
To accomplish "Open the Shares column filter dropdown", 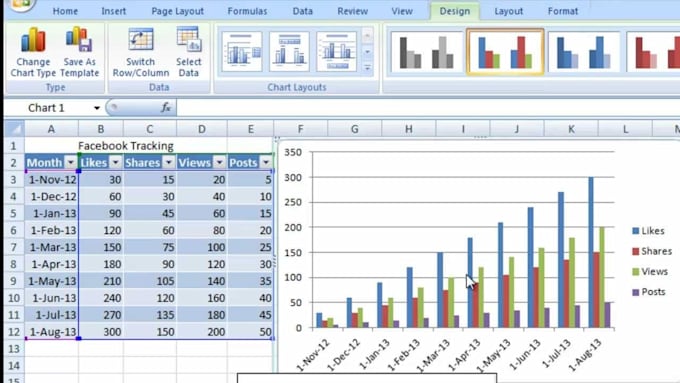I will (x=169, y=163).
